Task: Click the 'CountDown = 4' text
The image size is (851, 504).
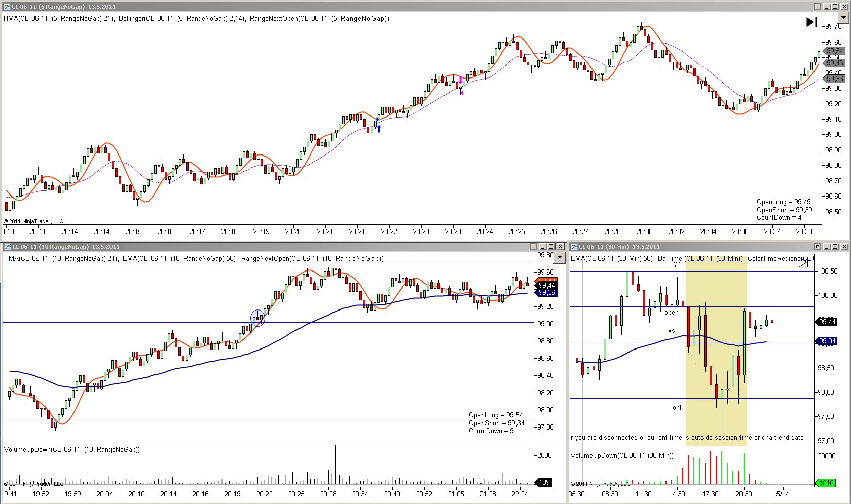Action: click(779, 217)
